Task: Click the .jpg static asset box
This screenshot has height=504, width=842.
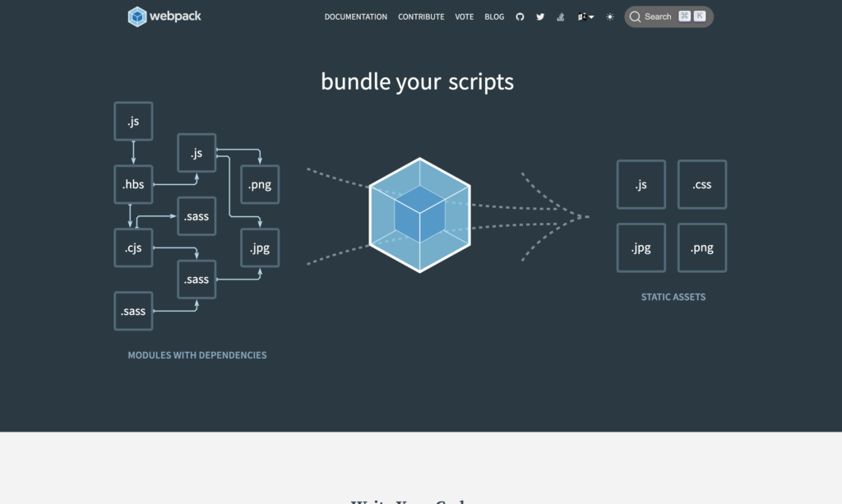Action: 641,248
